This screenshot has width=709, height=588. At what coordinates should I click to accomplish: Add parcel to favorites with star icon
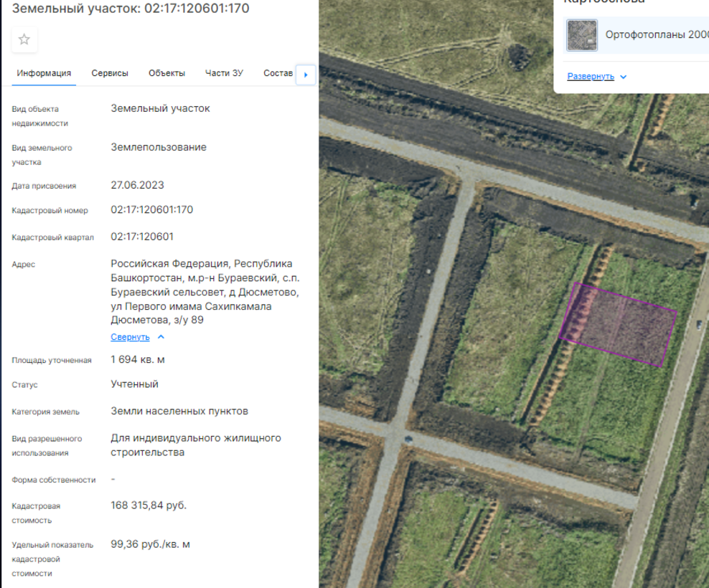click(x=24, y=39)
